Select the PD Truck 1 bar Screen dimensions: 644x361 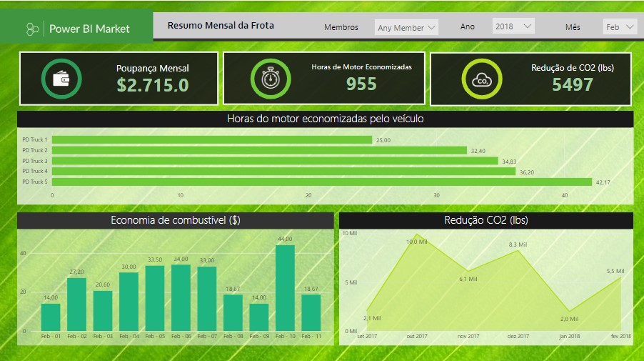[x=211, y=139]
